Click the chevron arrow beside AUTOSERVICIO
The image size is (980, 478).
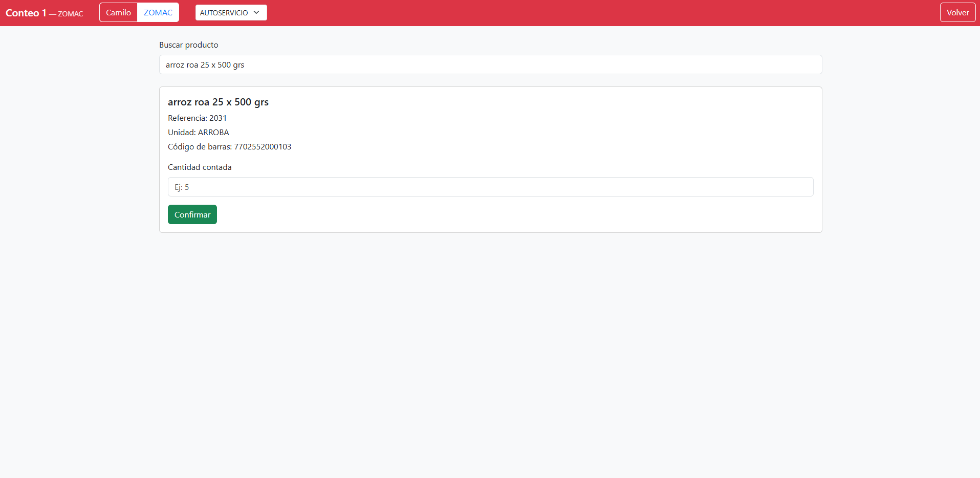click(256, 13)
